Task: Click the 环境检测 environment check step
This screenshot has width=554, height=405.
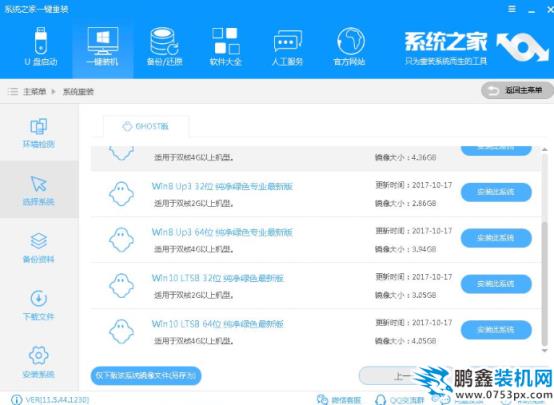Action: click(39, 133)
